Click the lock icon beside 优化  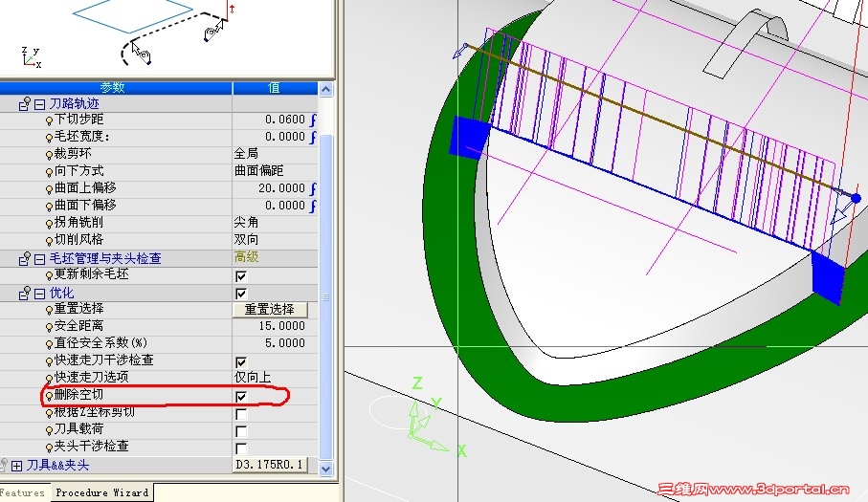pos(24,293)
